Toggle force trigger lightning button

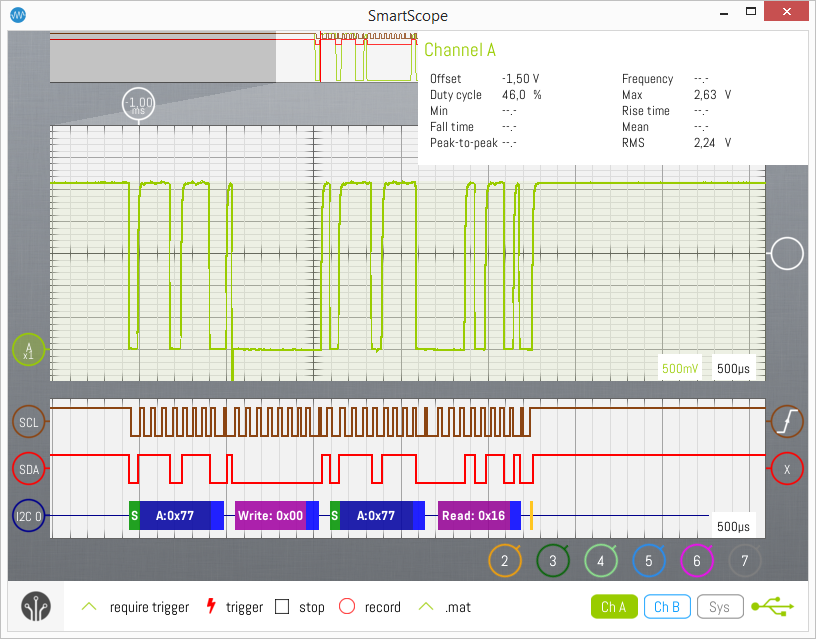(x=210, y=607)
